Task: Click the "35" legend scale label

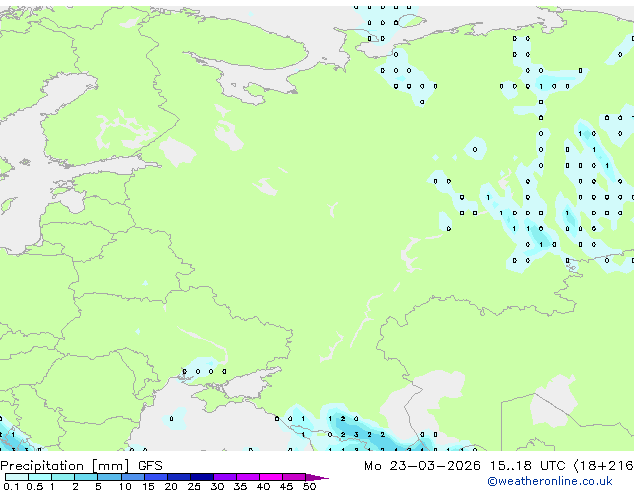Action: [x=240, y=486]
